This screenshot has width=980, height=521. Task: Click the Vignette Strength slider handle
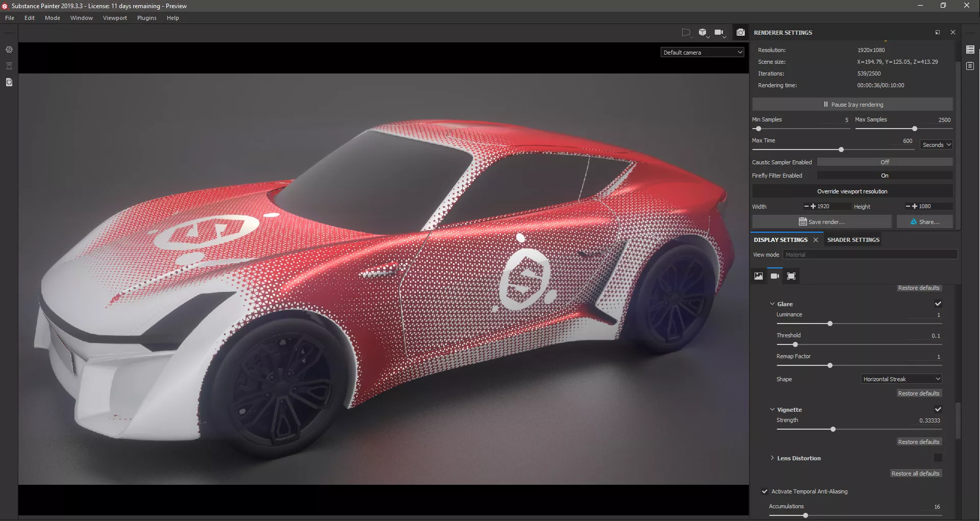(x=833, y=430)
